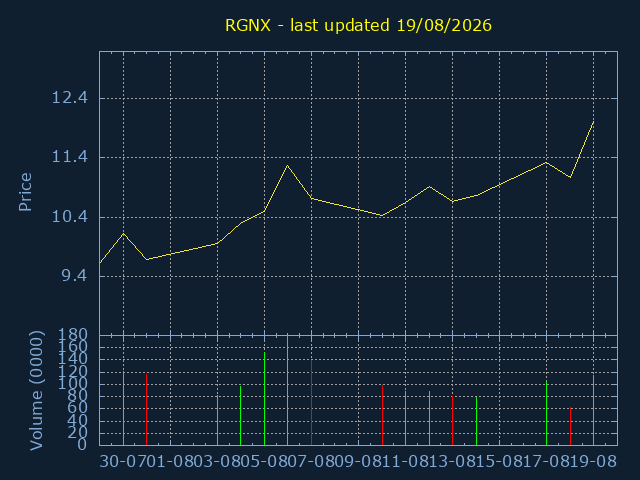Click the 10.4 price axis label
Viewport: 640px width, 480px height.
pyautogui.click(x=70, y=217)
